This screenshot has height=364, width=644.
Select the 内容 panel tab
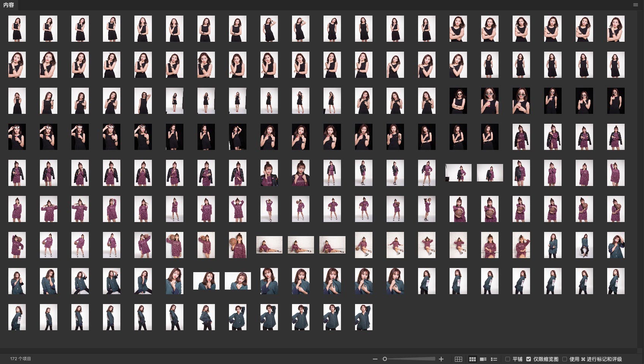pyautogui.click(x=9, y=5)
